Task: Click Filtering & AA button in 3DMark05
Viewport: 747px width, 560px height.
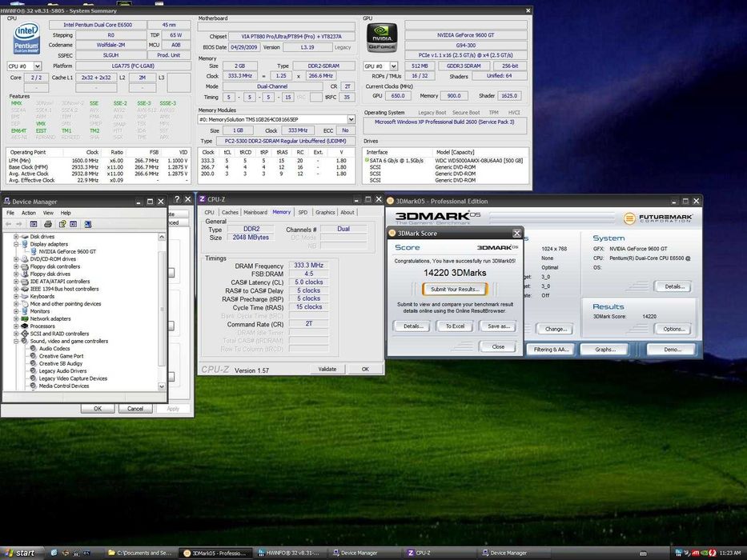Action: (551, 350)
